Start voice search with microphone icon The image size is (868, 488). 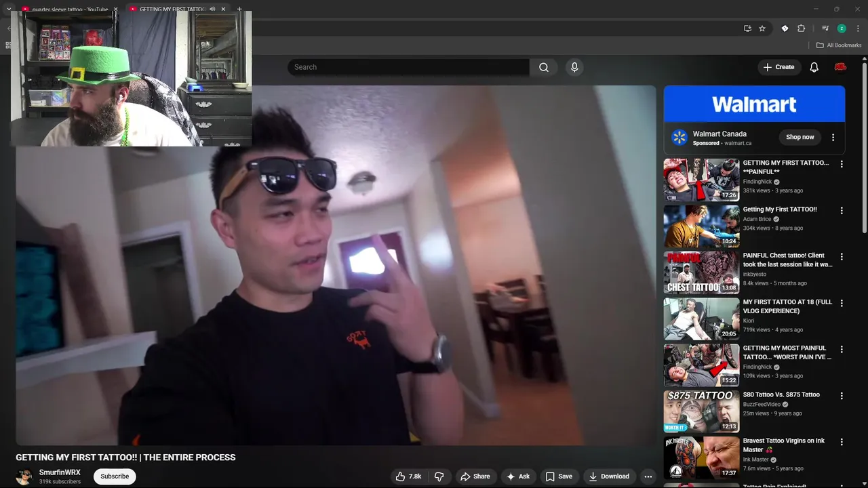574,67
